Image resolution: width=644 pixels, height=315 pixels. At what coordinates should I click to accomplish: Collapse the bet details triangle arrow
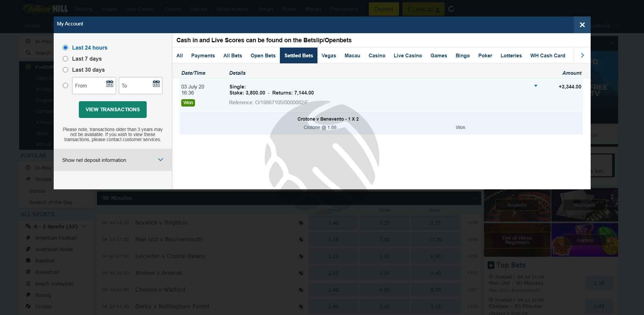coord(536,86)
